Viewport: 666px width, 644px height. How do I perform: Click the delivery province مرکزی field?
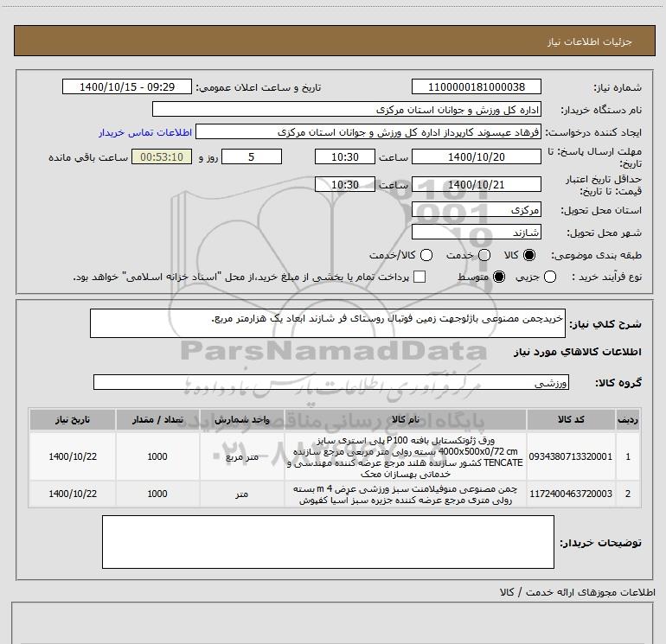pos(476,209)
